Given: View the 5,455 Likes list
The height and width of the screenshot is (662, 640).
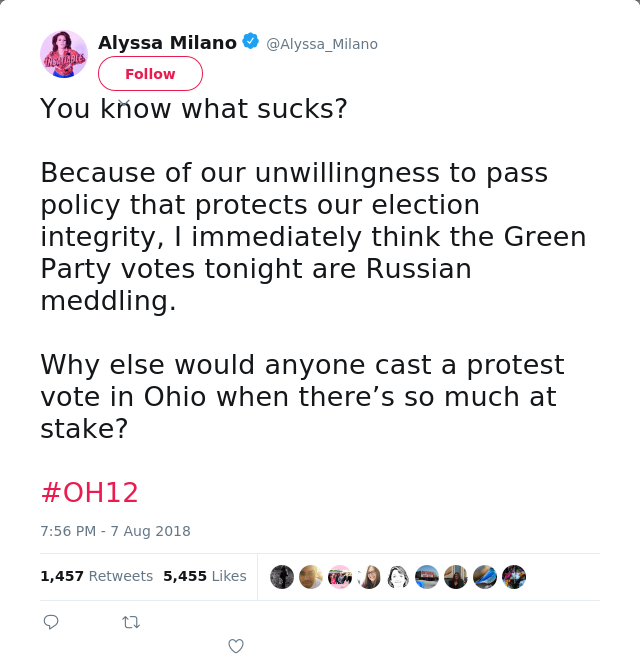Looking at the screenshot, I should pos(205,576).
